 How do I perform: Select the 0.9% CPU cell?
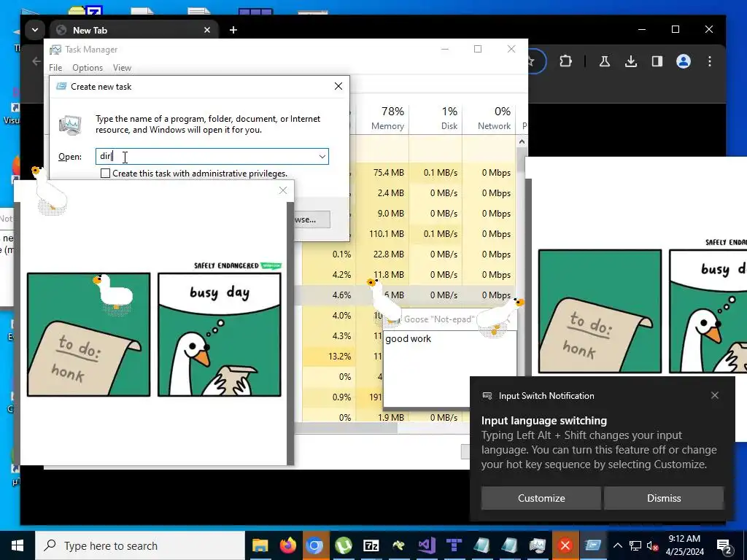(329, 397)
